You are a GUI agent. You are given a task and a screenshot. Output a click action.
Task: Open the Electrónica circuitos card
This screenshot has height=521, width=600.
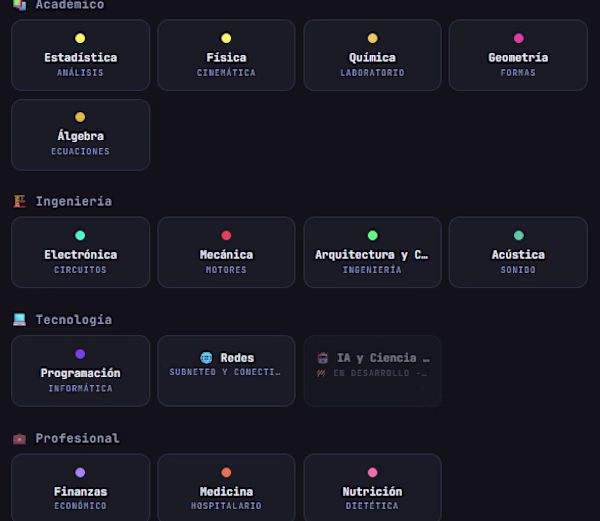pyautogui.click(x=80, y=252)
